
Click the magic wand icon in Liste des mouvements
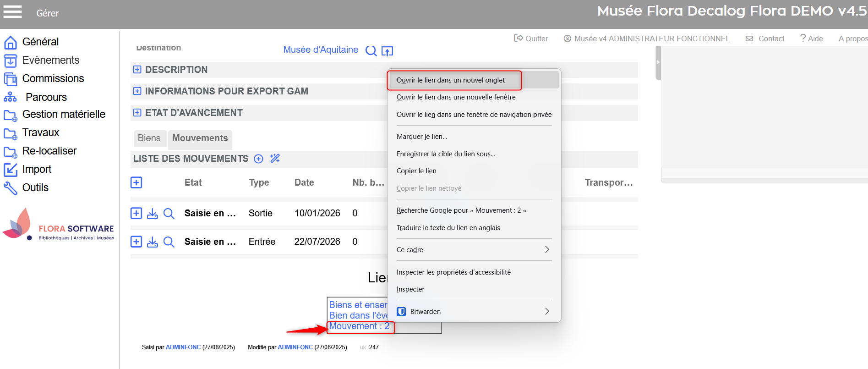(275, 159)
